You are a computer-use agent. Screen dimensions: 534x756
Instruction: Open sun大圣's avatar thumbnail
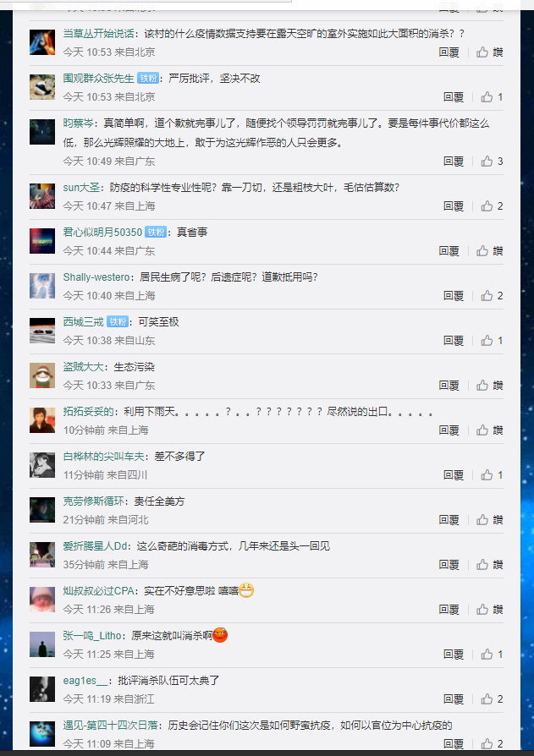click(42, 196)
